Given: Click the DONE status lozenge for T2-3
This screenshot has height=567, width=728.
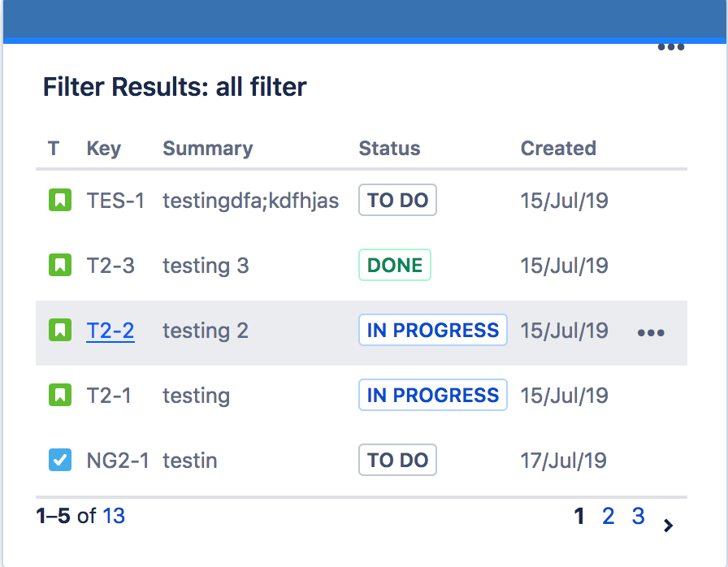Looking at the screenshot, I should 394,264.
